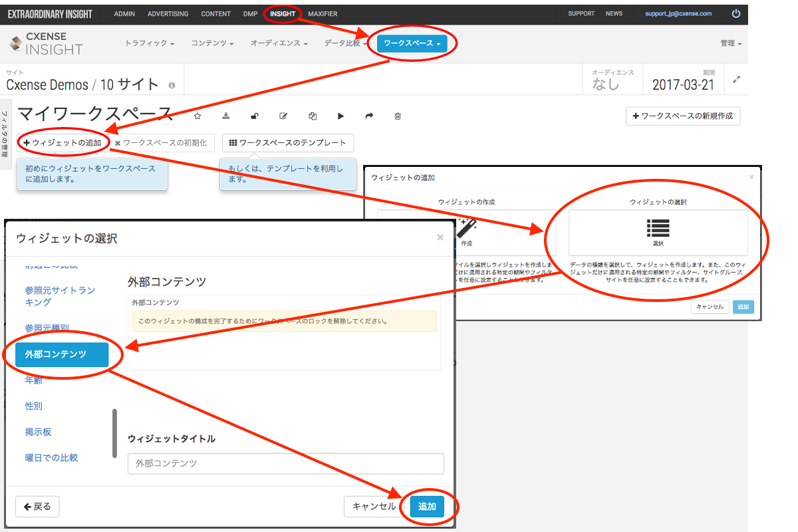Click the share workspace arrow icon
Viewport: 798px width, 532px height.
tap(370, 116)
